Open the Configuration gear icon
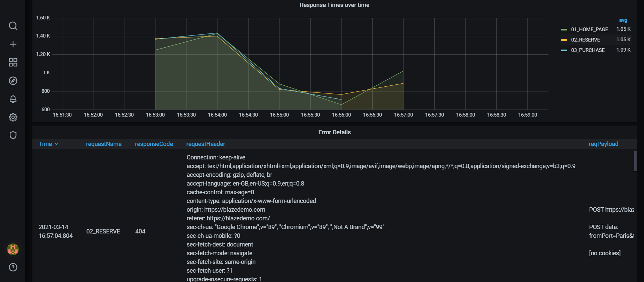This screenshot has height=282, width=644. pyautogui.click(x=13, y=117)
